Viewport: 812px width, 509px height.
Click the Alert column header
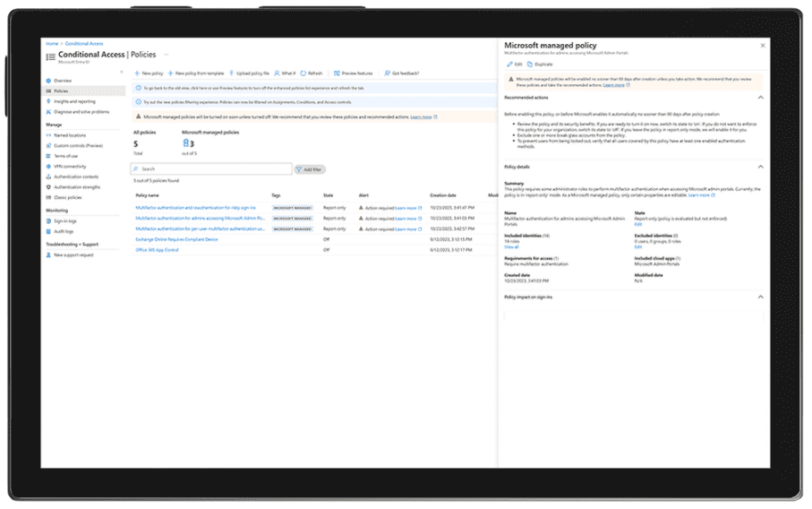pos(363,195)
